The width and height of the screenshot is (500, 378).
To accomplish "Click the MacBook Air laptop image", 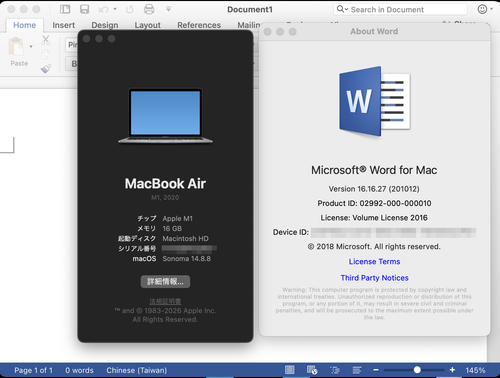I will coord(165,116).
